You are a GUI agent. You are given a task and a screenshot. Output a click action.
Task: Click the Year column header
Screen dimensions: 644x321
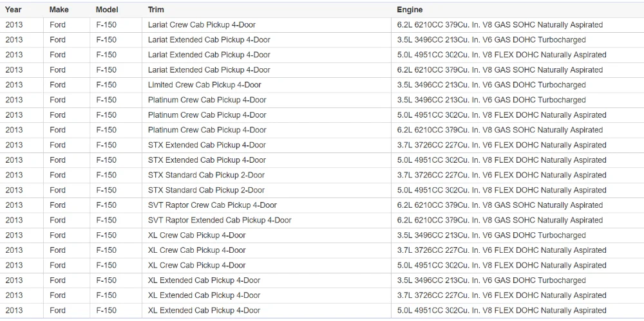(14, 10)
